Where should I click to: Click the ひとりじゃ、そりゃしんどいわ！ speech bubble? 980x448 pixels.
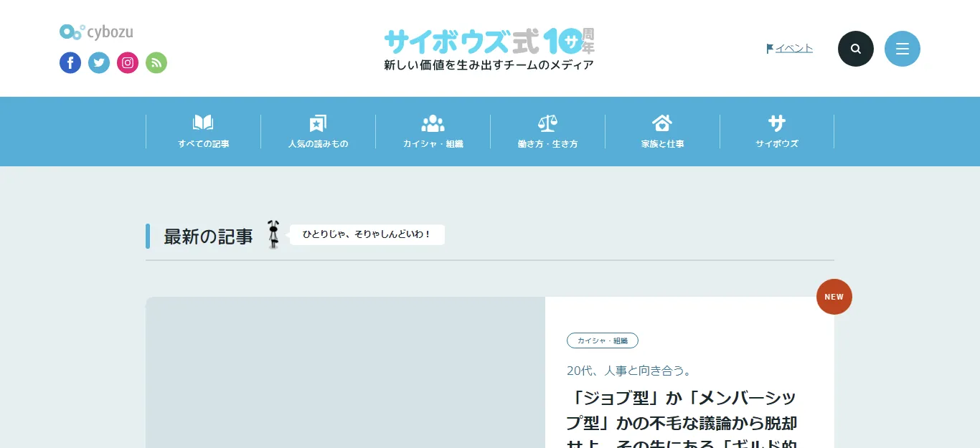point(367,234)
